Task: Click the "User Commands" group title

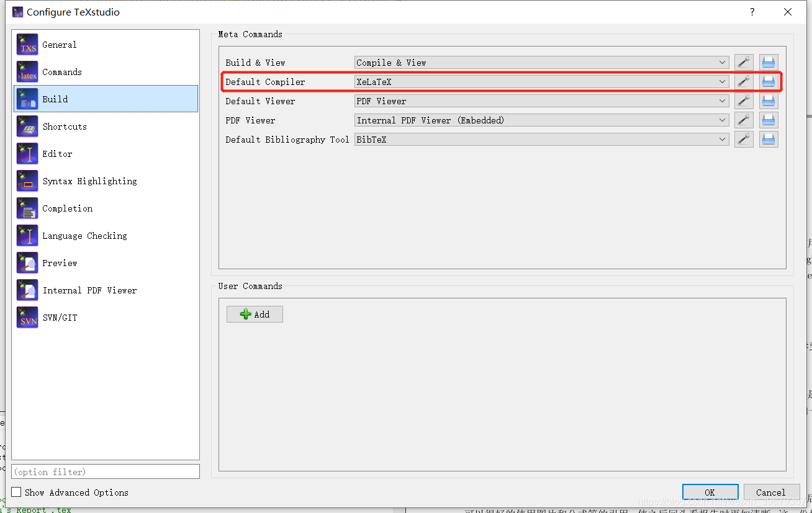Action: 250,286
